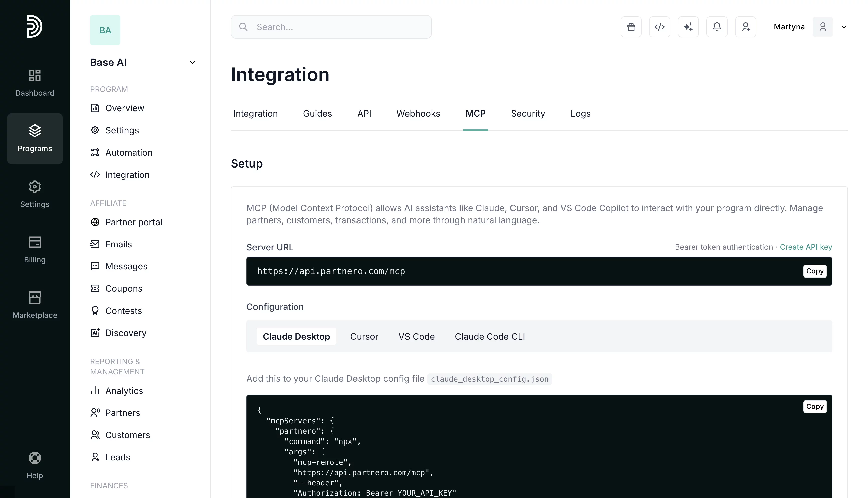This screenshot has width=868, height=498.
Task: Click the add user icon
Action: 745,27
